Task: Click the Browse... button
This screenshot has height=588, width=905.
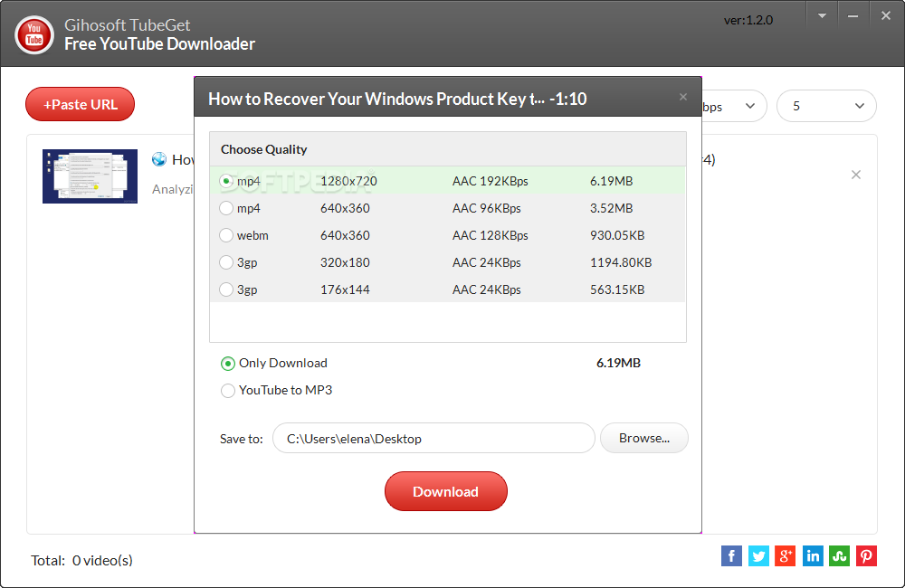Action: point(644,438)
